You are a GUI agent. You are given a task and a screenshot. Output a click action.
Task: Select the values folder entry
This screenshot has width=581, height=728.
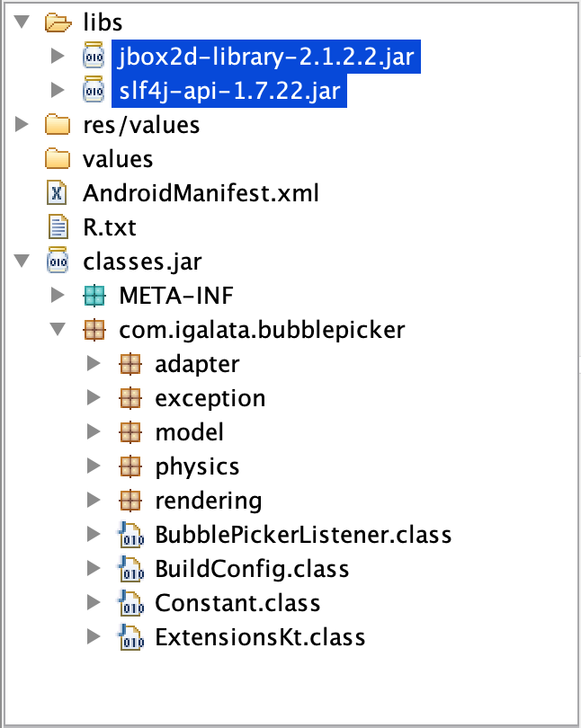[x=119, y=159]
